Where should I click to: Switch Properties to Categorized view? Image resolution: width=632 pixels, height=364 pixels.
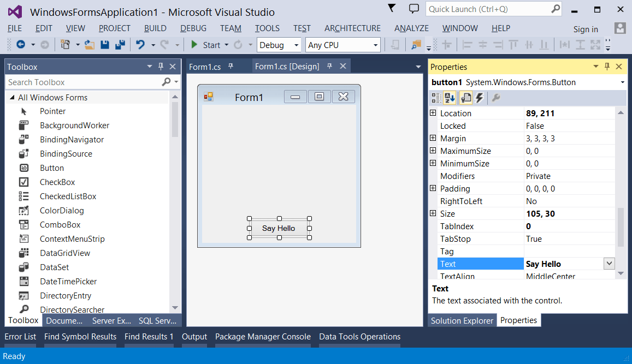[436, 98]
